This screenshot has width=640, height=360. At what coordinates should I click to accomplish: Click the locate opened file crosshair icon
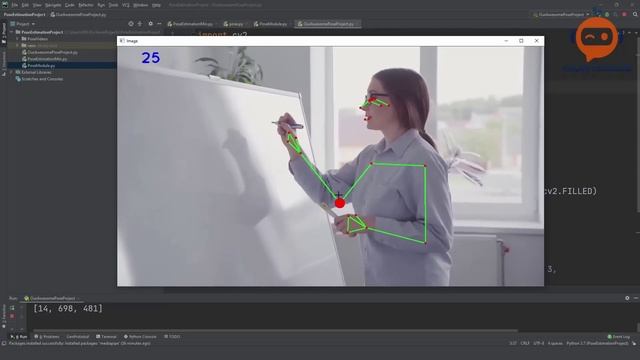point(131,24)
